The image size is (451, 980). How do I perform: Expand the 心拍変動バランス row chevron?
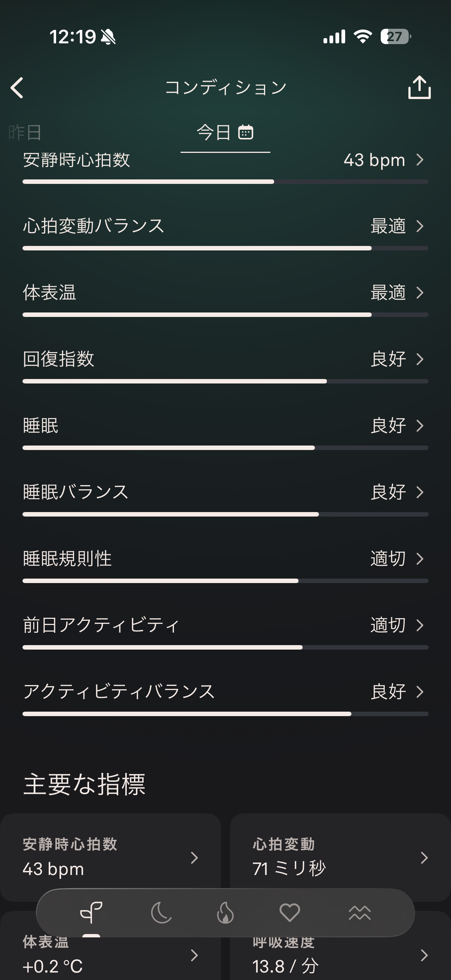click(420, 226)
